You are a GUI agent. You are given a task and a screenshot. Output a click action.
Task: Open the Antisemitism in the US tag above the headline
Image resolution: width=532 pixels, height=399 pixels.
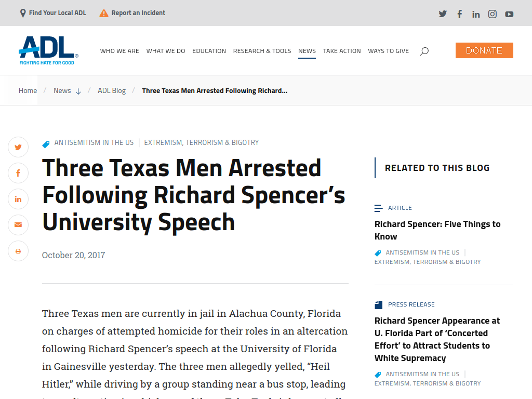94,142
